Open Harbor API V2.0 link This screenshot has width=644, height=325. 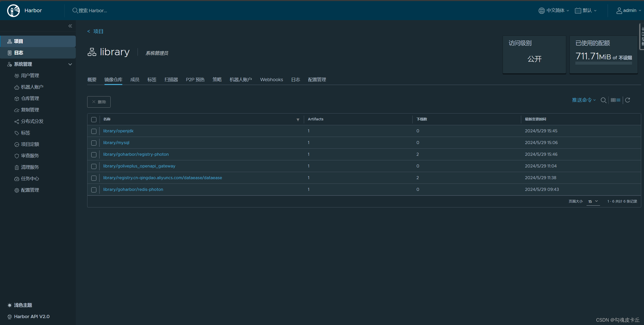coord(28,317)
